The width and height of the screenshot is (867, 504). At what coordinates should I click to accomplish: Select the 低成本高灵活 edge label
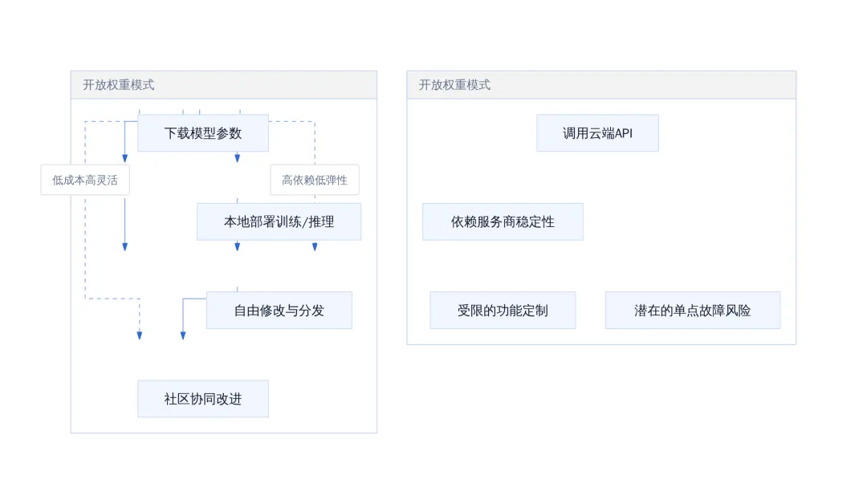click(x=85, y=180)
